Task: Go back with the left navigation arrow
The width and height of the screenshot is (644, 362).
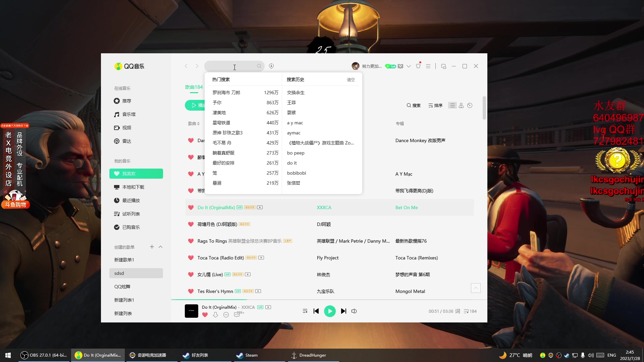Action: (x=186, y=66)
